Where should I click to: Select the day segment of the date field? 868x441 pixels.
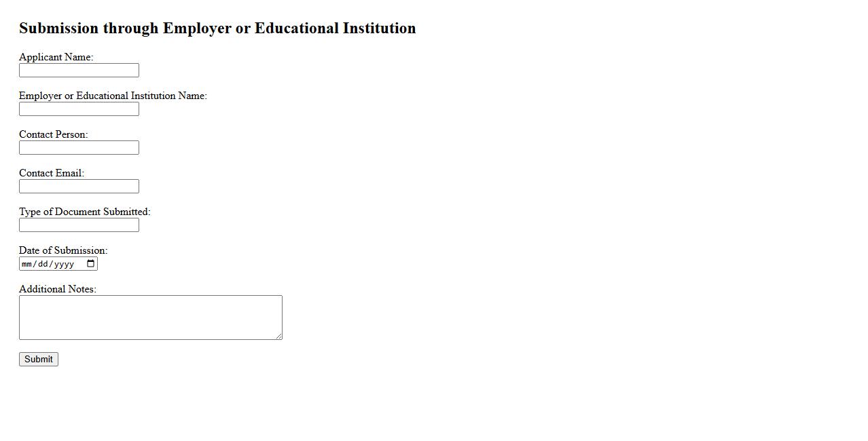coord(43,264)
